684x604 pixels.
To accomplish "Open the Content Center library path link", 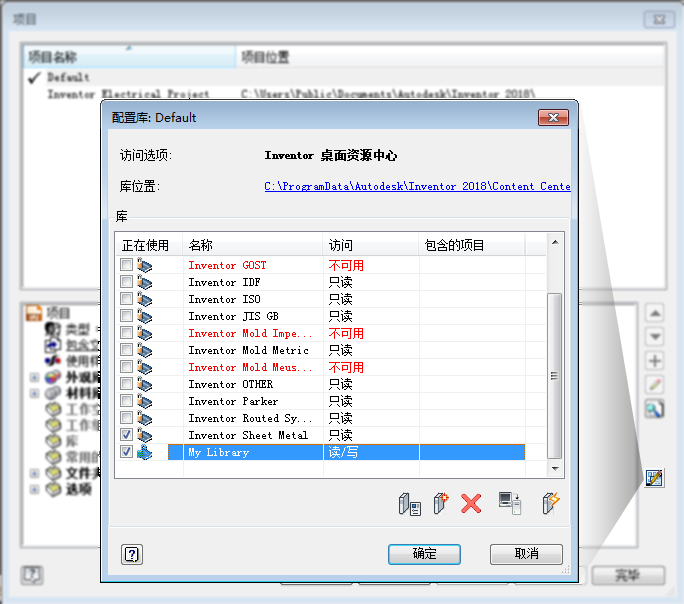I will click(x=417, y=187).
